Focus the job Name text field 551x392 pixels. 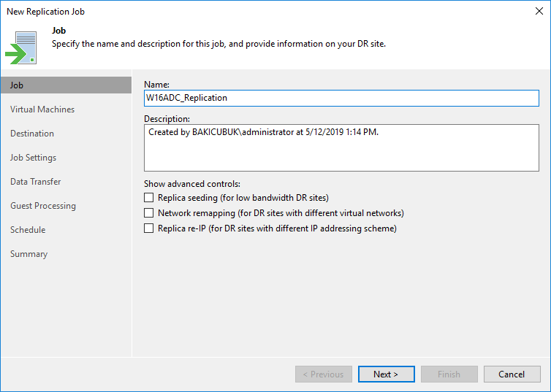(341, 98)
